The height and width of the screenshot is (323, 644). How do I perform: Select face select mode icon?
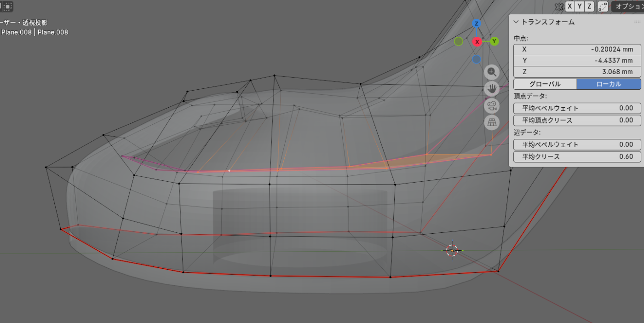point(8,6)
